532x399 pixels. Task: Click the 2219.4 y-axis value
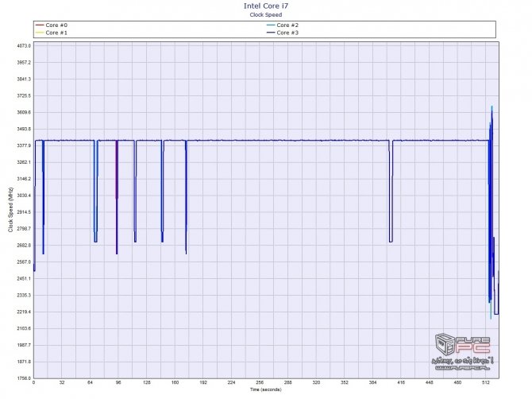coord(24,312)
